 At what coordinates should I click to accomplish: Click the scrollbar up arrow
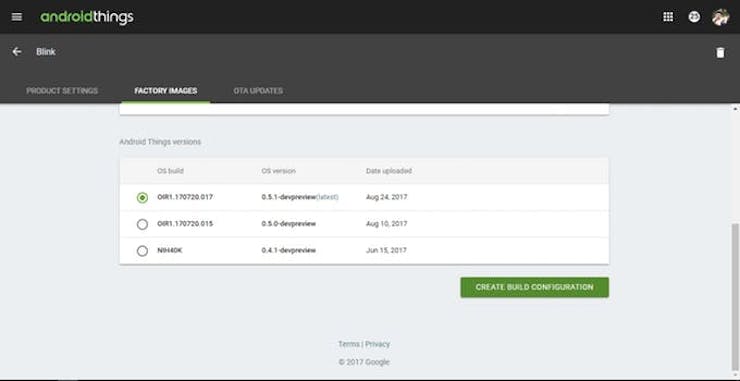pyautogui.click(x=735, y=108)
